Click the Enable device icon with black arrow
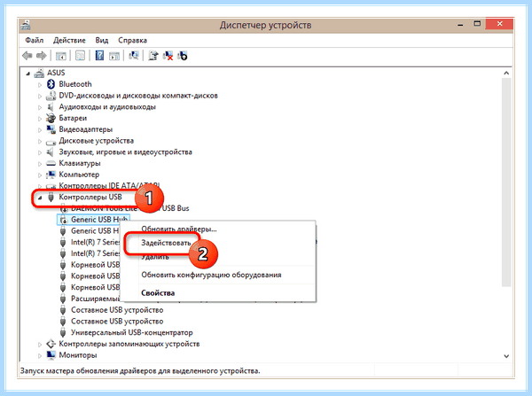 coord(182,56)
